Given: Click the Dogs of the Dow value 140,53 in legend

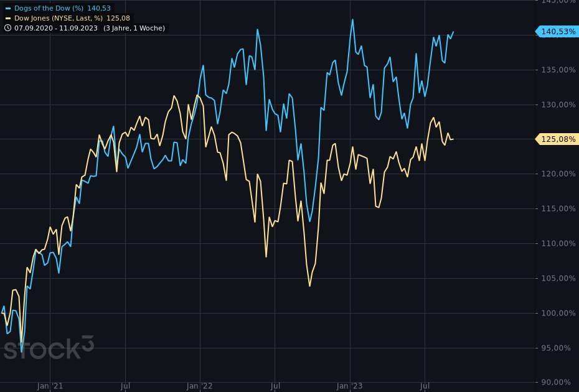Looking at the screenshot, I should click(x=99, y=8).
